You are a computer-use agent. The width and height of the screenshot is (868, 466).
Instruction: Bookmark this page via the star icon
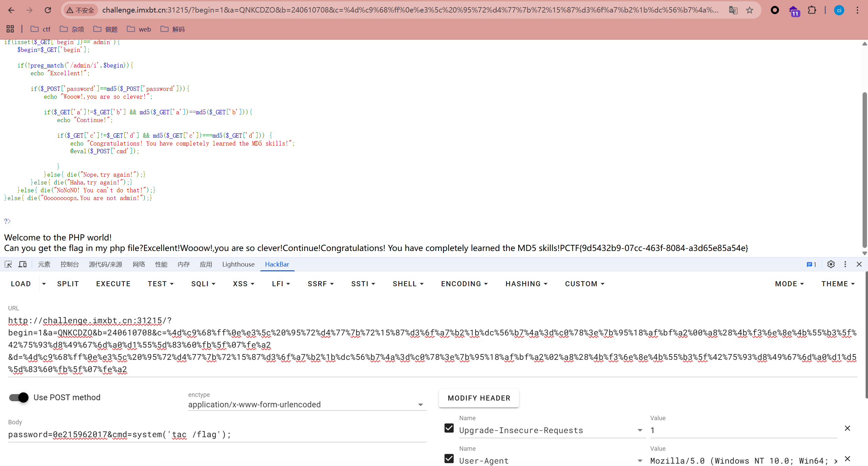(x=750, y=10)
